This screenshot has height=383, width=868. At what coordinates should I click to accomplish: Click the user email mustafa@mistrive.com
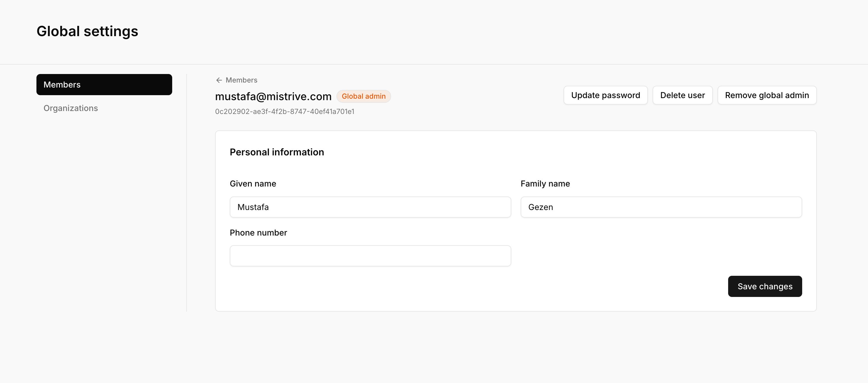tap(273, 96)
